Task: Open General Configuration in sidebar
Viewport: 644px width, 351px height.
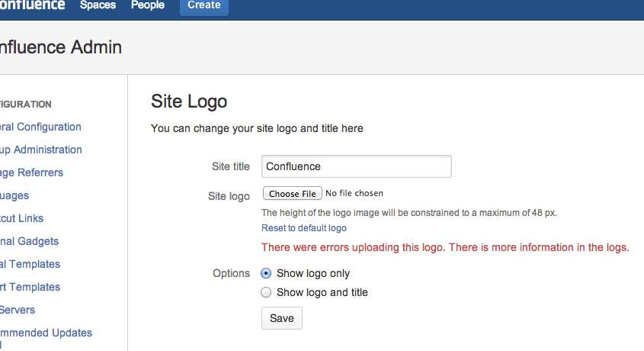Action: [x=40, y=127]
